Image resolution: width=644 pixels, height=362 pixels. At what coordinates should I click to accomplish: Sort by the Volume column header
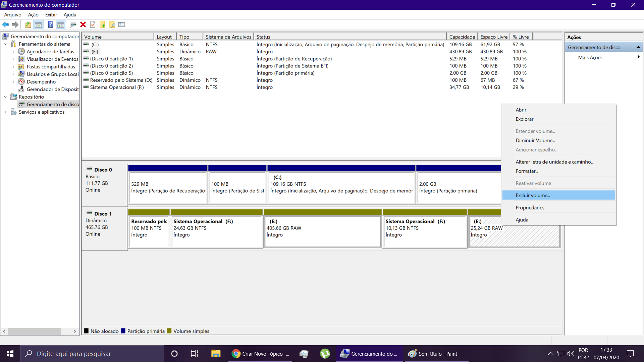tap(118, 37)
